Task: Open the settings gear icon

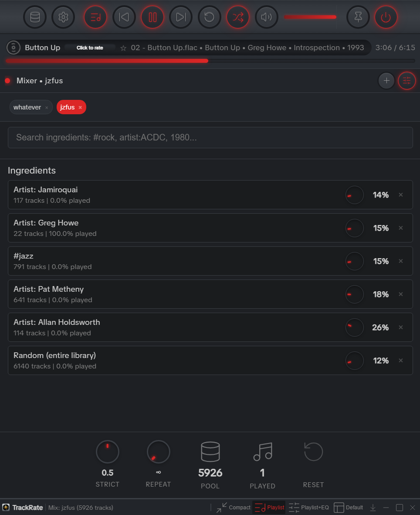Action: [63, 17]
